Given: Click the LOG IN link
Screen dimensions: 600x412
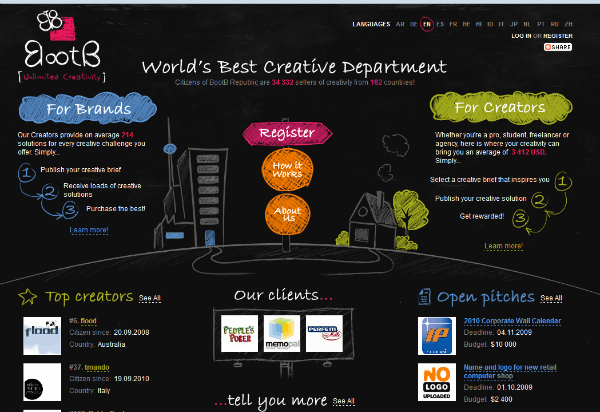Looking at the screenshot, I should [x=521, y=36].
